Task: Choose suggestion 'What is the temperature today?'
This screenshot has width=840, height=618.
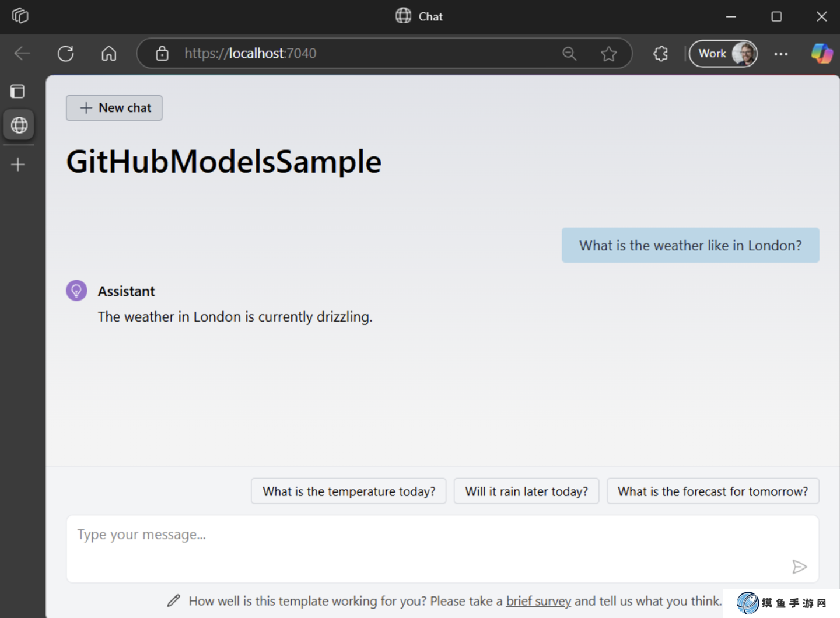Action: (349, 491)
